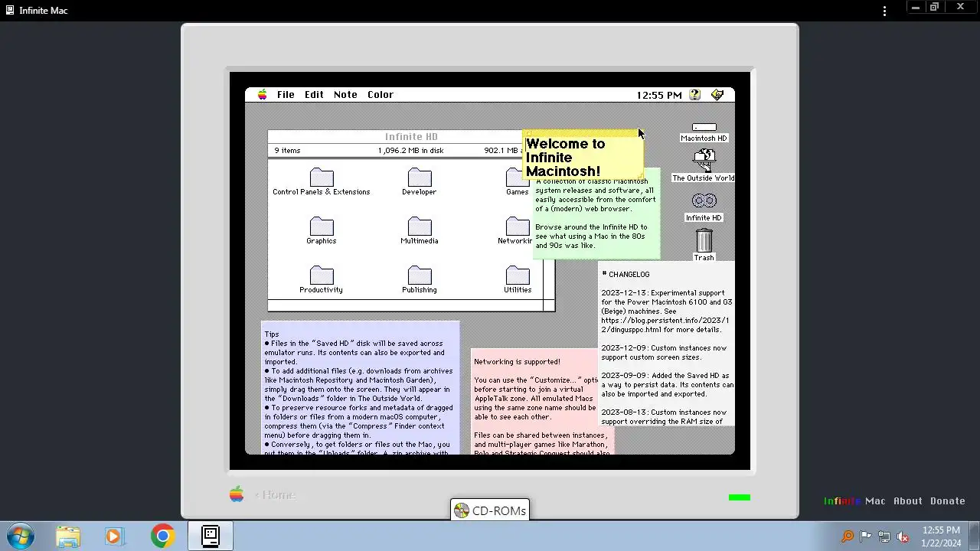Click the Action Center flag tray icon
The image size is (980, 551).
click(866, 536)
